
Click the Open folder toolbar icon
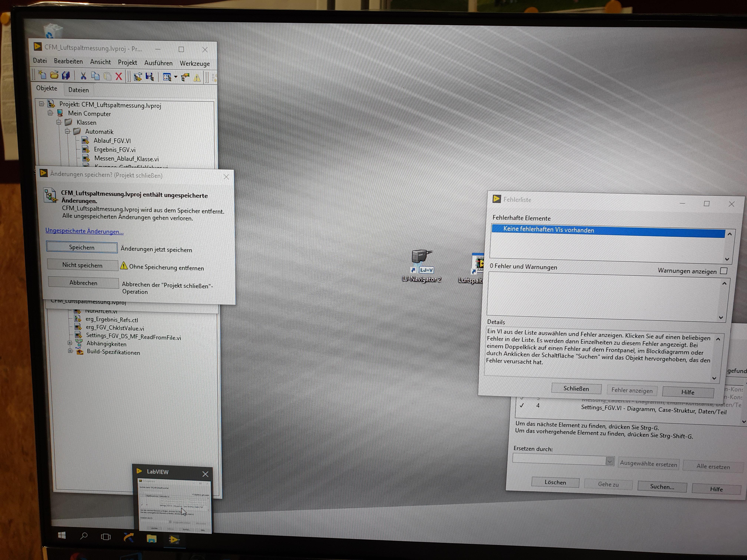tap(54, 75)
